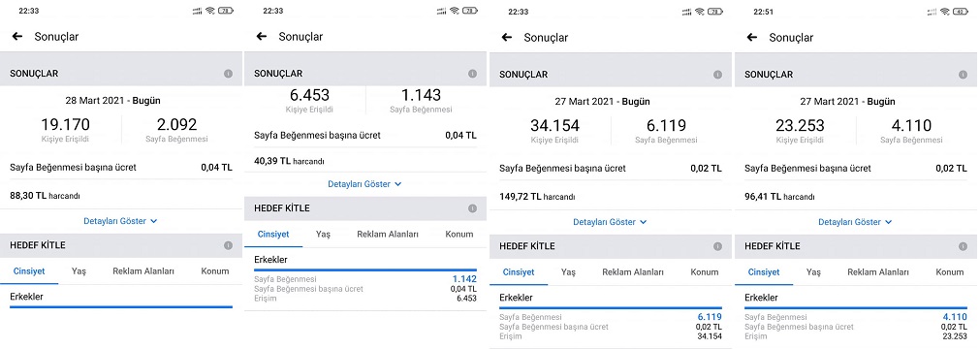Tap the Hedef Kitle info icon below 40,39 TL
Viewport: 980px width, 349px height.
tap(472, 208)
